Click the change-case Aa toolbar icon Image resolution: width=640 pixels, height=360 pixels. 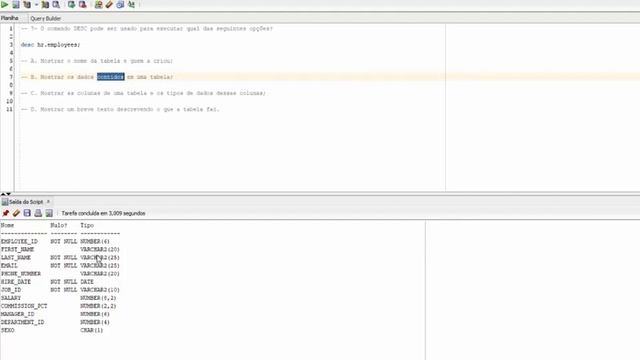(131, 4)
